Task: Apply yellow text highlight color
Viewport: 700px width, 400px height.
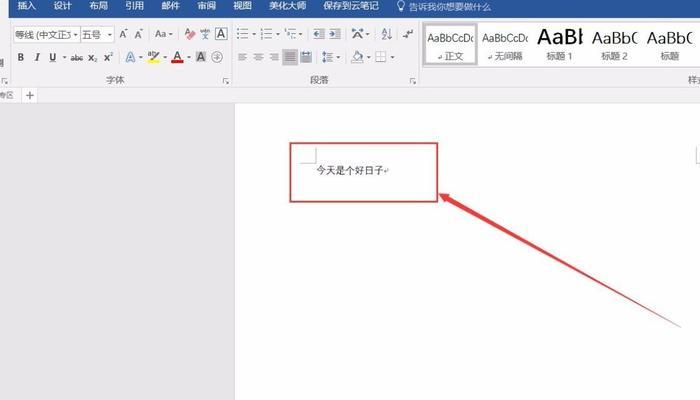Action: (154, 57)
